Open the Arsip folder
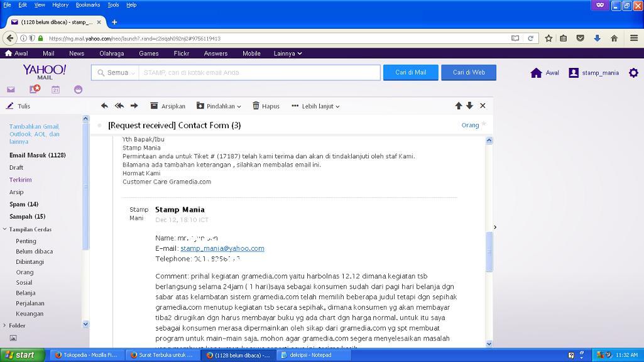This screenshot has height=362, width=644. point(16,192)
